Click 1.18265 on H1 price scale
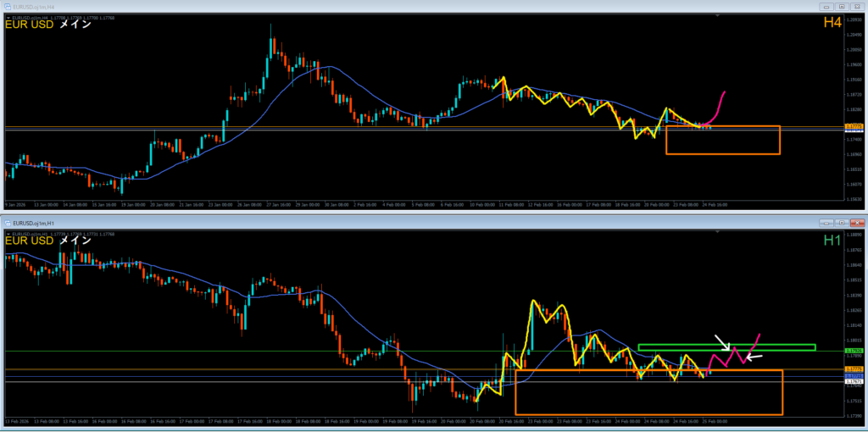Image resolution: width=868 pixels, height=432 pixels. [854, 310]
